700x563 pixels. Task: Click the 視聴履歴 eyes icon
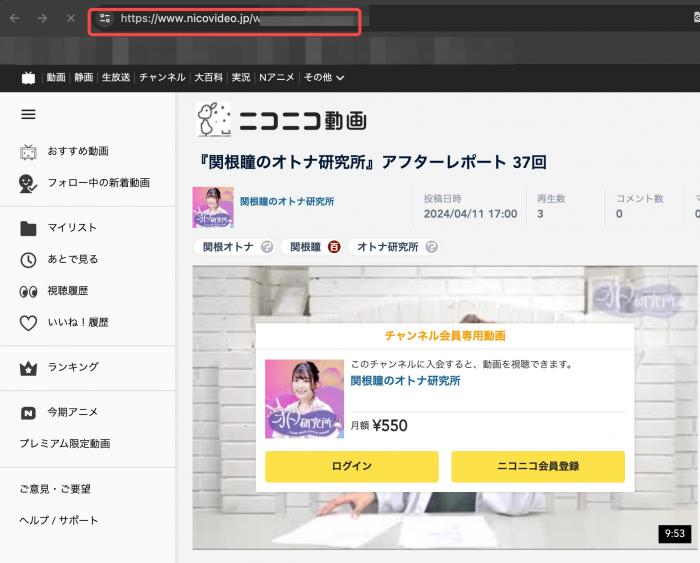28,292
